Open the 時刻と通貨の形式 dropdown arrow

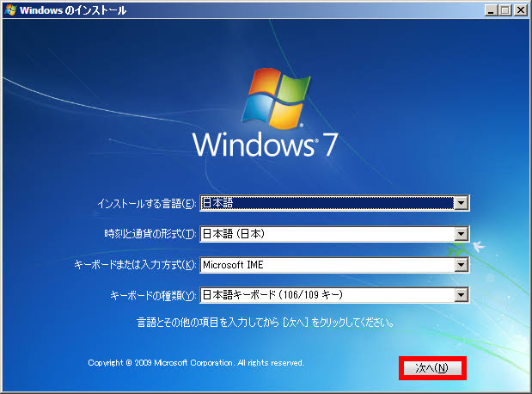tap(461, 234)
